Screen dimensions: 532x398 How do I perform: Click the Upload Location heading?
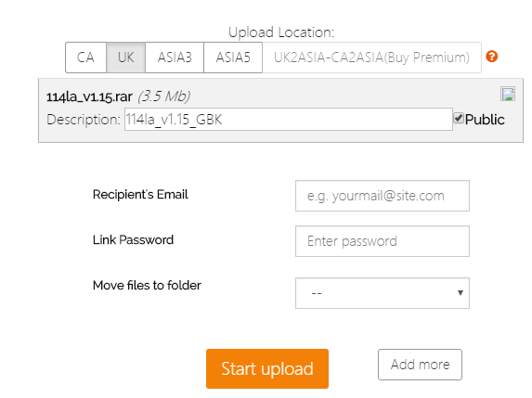[x=281, y=32]
